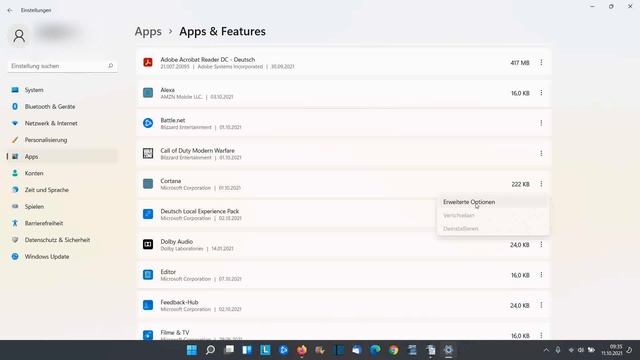Open taskbar search

click(x=210, y=350)
